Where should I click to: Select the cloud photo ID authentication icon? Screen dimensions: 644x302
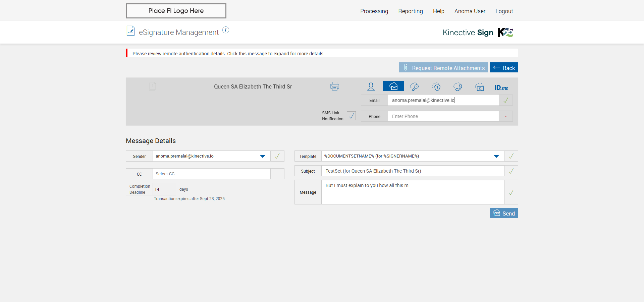pos(479,87)
